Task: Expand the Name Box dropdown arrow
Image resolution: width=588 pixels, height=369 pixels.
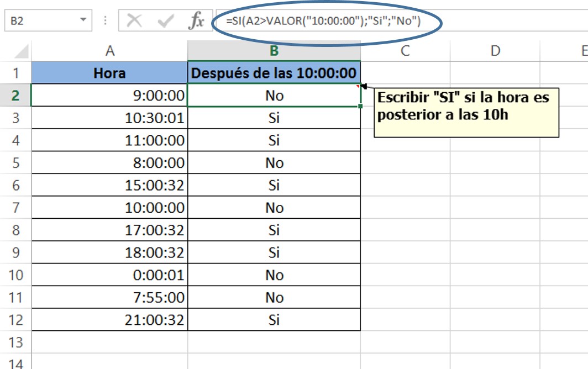Action: coord(83,21)
